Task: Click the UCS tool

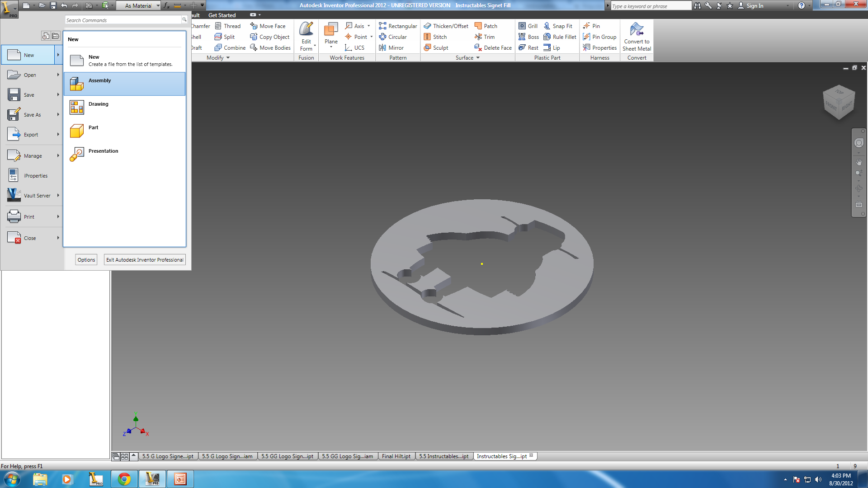Action: [354, 48]
